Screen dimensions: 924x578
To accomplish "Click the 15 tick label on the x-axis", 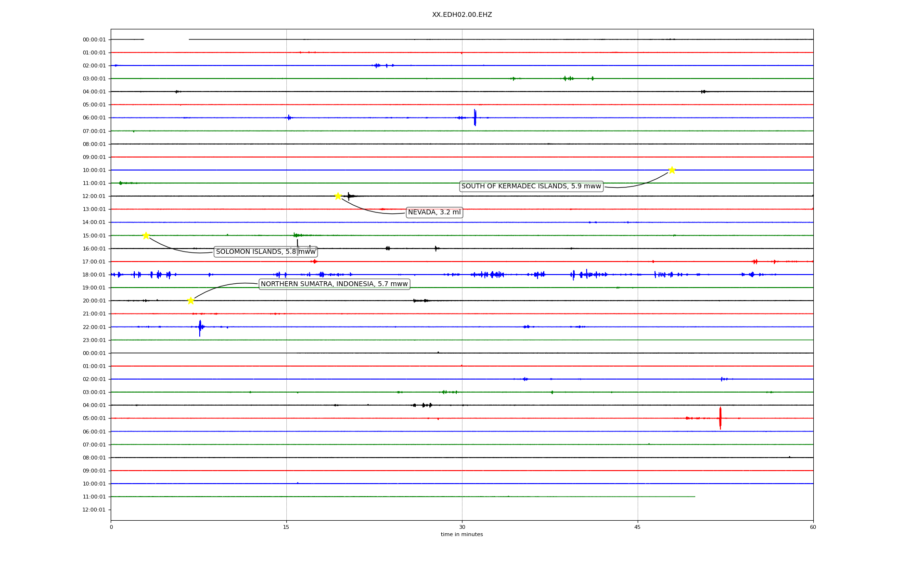I will click(x=286, y=527).
